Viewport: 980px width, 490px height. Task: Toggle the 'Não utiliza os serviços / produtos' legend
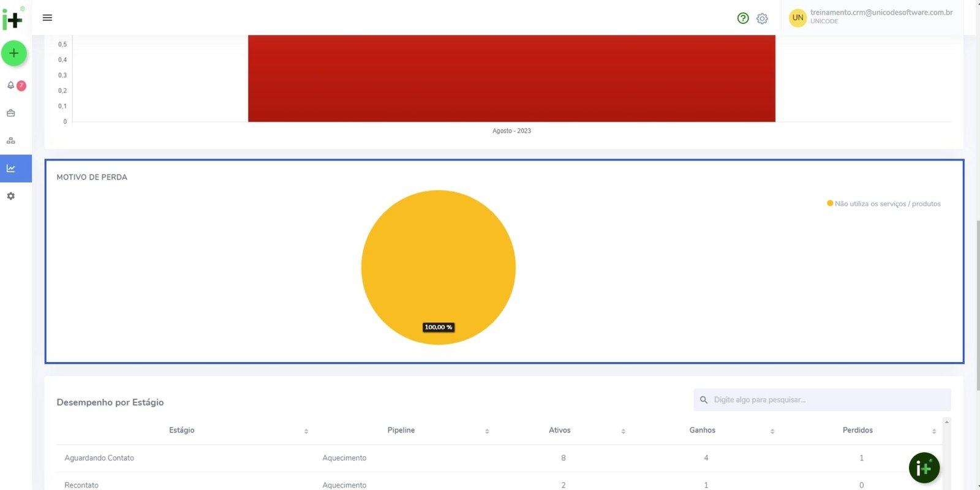(884, 204)
